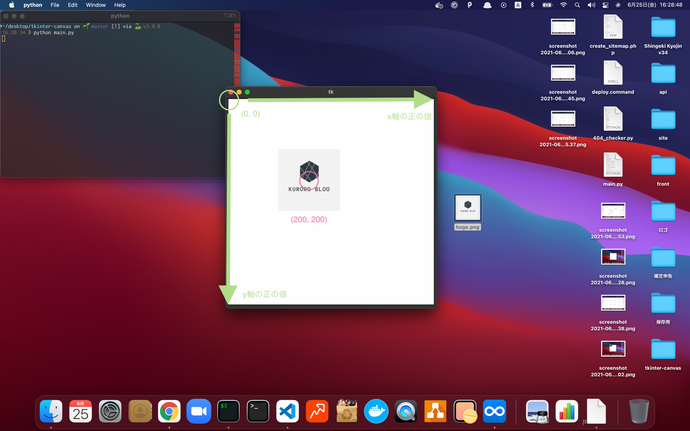Viewport: 690px width, 431px height.
Task: Open the Trash in the dock
Action: [639, 411]
